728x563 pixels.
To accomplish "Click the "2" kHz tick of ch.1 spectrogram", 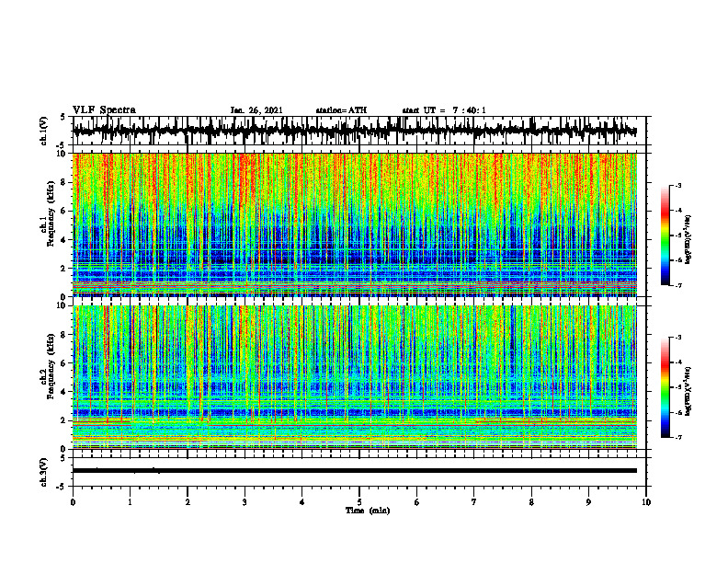I will click(x=64, y=269).
